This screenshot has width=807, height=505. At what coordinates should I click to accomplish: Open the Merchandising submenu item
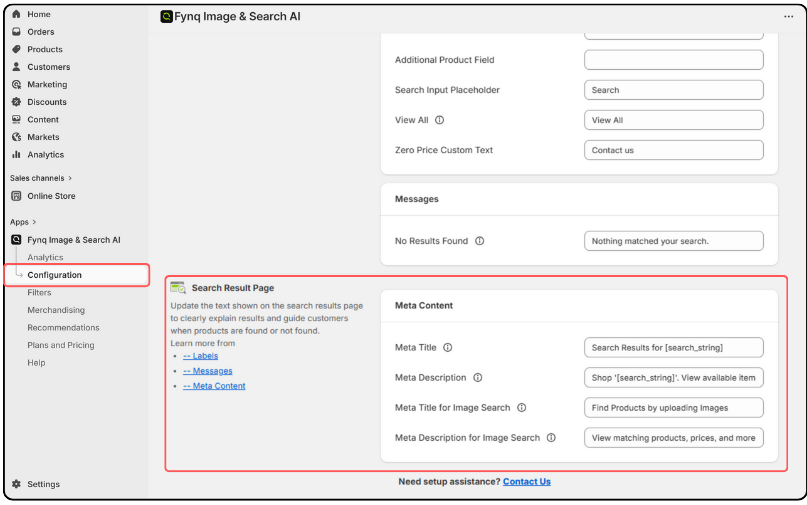coord(56,310)
